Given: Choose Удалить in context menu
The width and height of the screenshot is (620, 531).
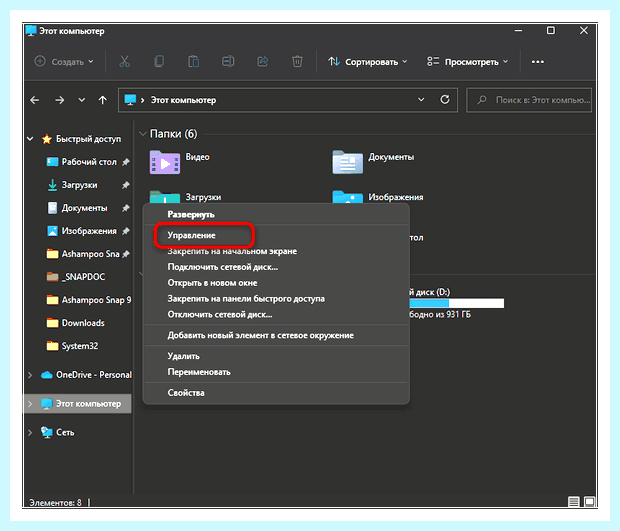Looking at the screenshot, I should pyautogui.click(x=276, y=356).
